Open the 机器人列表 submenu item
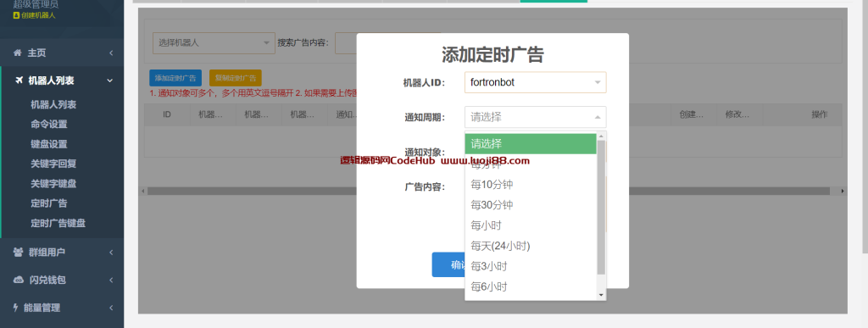The height and width of the screenshot is (328, 868). [x=53, y=104]
